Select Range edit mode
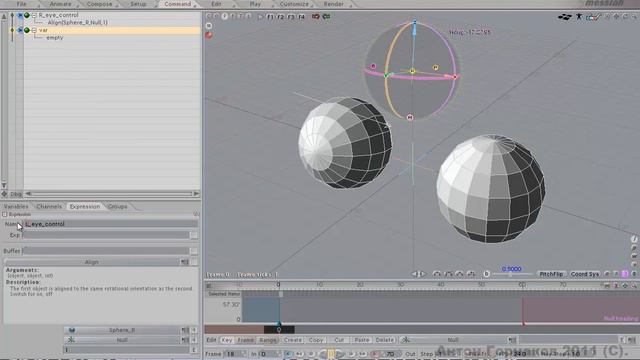The width and height of the screenshot is (640, 360). point(267,340)
